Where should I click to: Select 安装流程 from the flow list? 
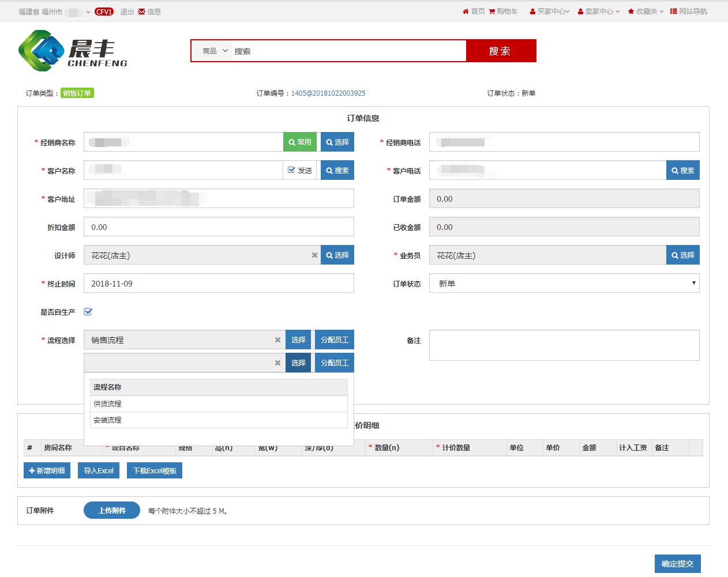pyautogui.click(x=108, y=420)
